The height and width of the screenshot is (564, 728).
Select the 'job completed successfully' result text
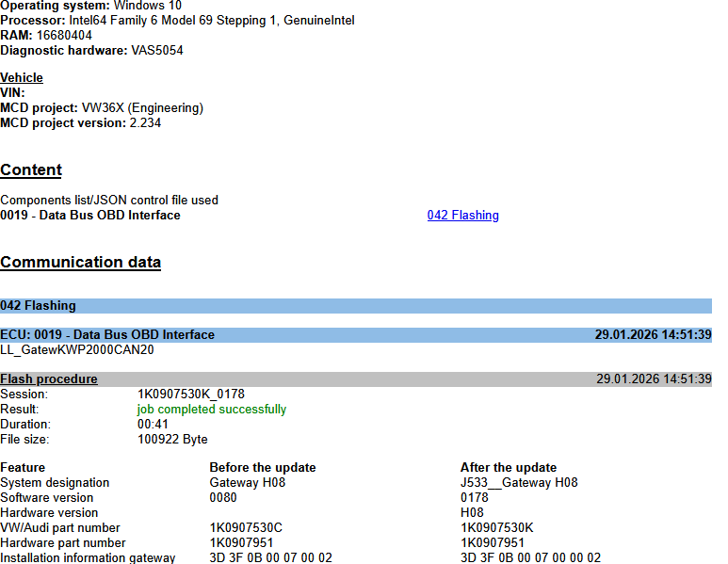(x=212, y=410)
